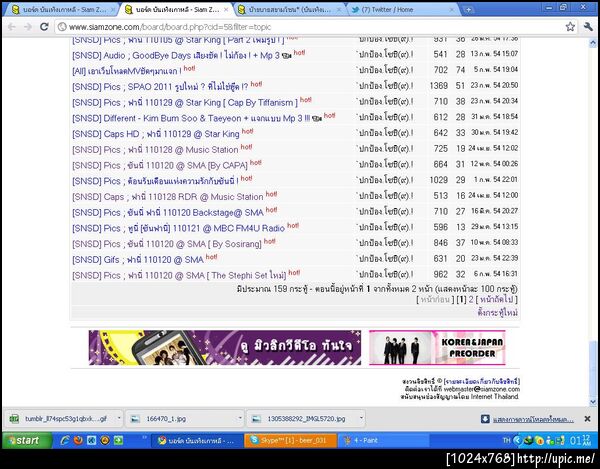Screen dimensions: 600x469
Task: Click the Korea & Japan Preorder banner
Action: [437, 347]
